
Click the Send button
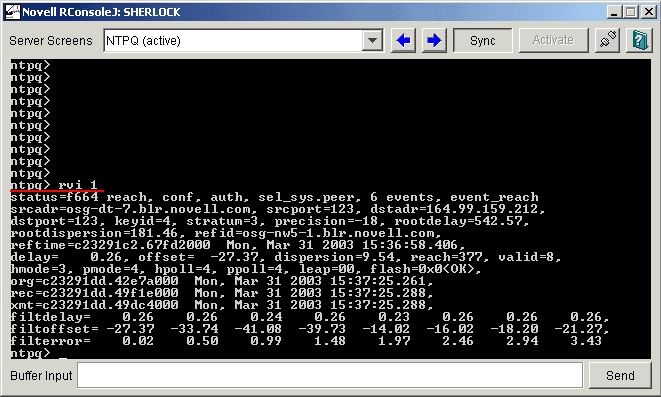(x=620, y=375)
